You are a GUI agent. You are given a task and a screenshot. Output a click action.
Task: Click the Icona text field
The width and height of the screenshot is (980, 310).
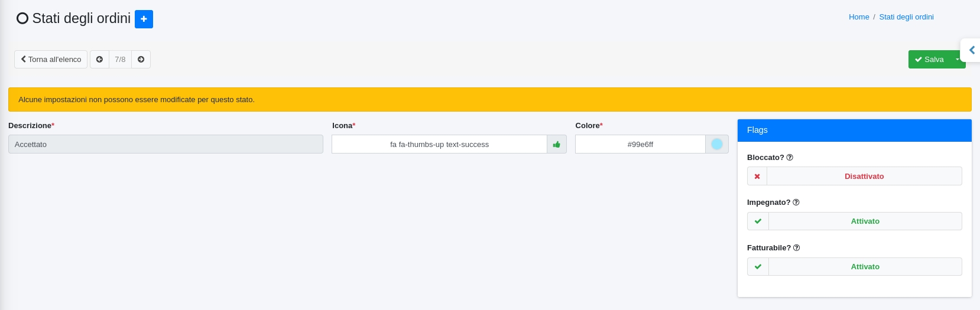pyautogui.click(x=439, y=144)
